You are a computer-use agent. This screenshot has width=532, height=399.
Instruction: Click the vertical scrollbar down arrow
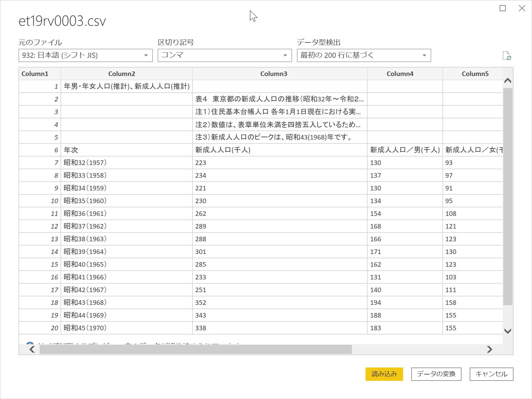[x=508, y=331]
